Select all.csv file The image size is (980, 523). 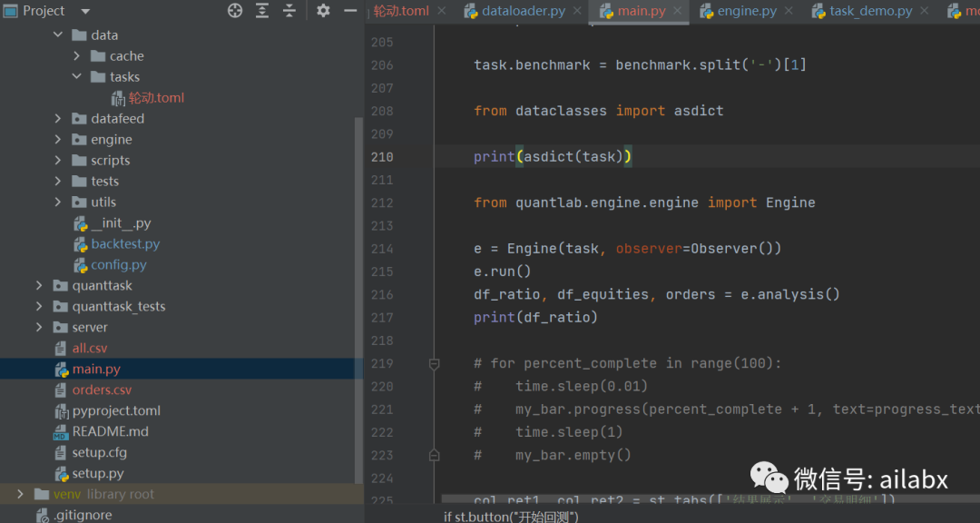coord(89,348)
